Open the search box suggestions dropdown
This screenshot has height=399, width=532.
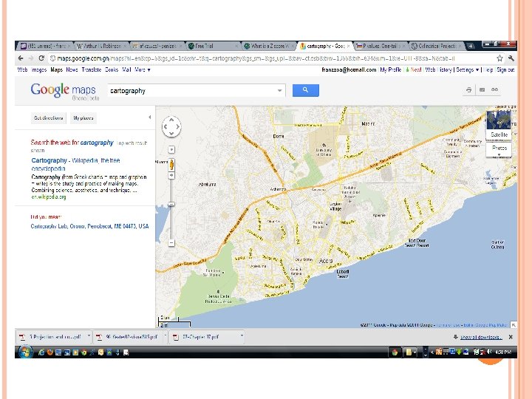click(279, 91)
